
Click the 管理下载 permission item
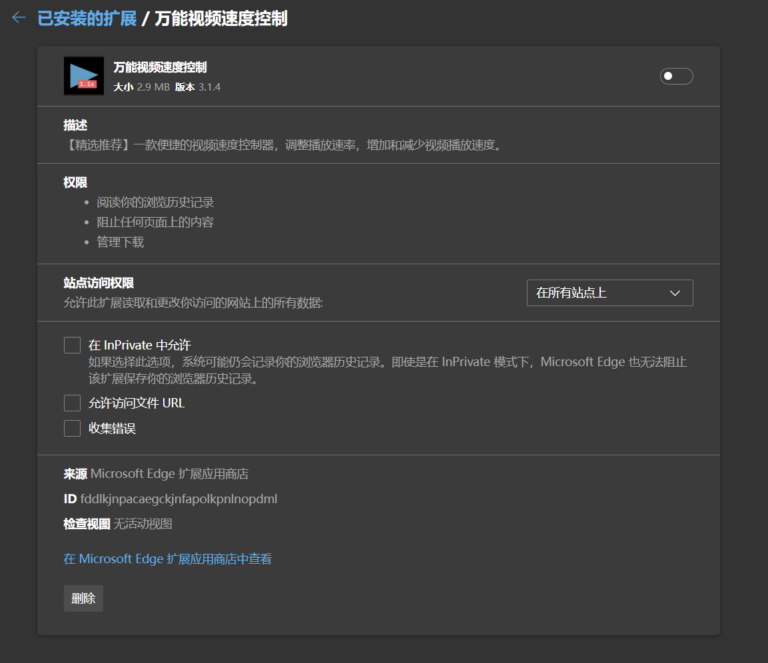coord(120,242)
